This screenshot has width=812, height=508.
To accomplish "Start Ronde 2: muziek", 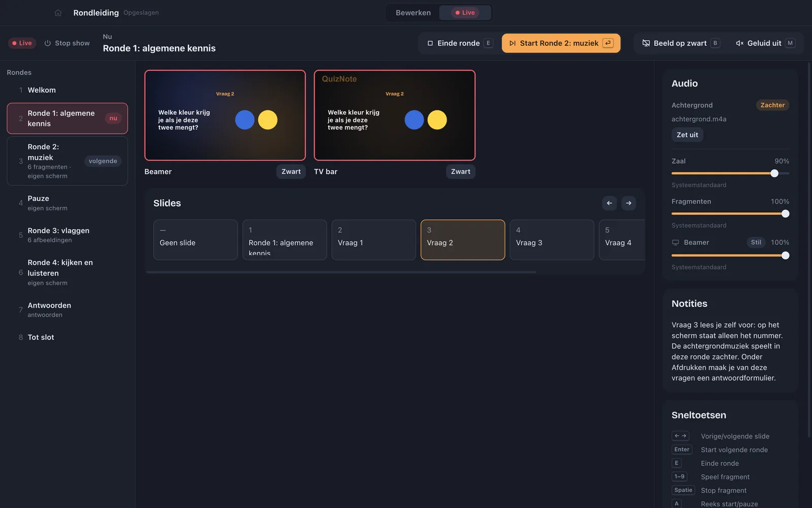I will point(561,43).
